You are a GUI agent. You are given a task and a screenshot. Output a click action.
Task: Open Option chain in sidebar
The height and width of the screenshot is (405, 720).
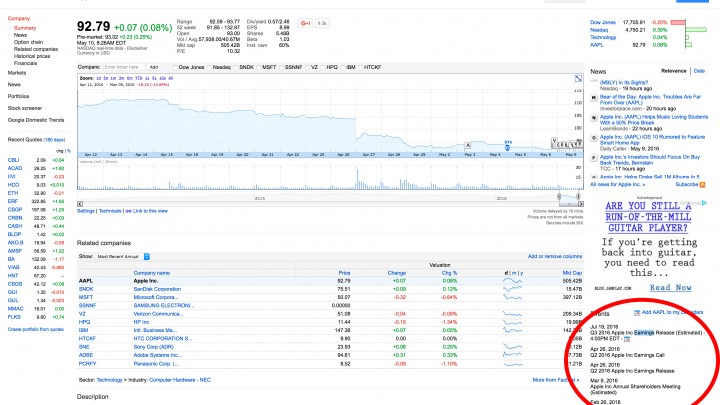tap(28, 42)
